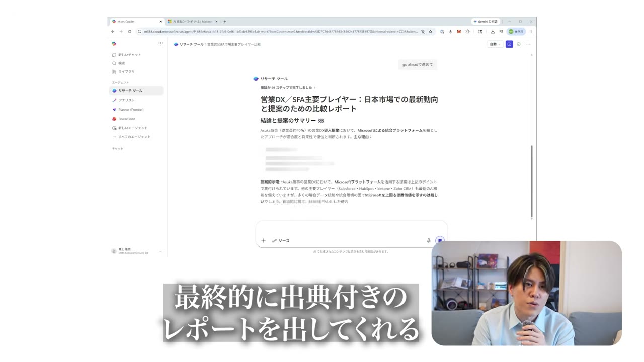Click the page vertical scrollbar
Image resolution: width=644 pixels, height=362 pixels.
532,181
